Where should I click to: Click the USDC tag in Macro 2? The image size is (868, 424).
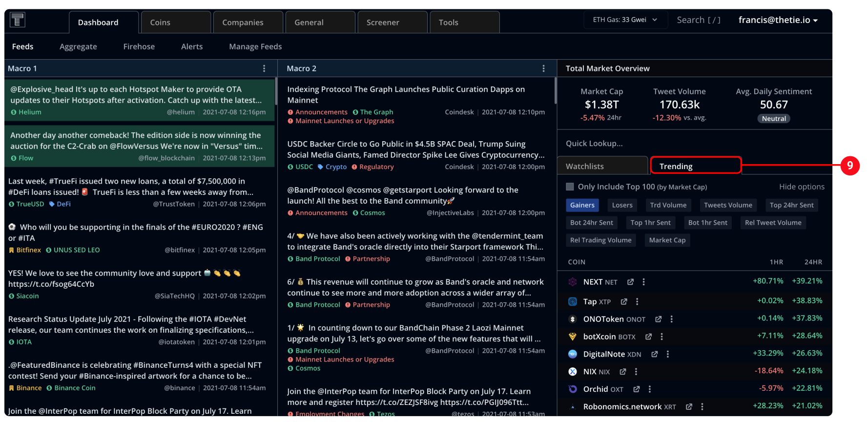300,167
